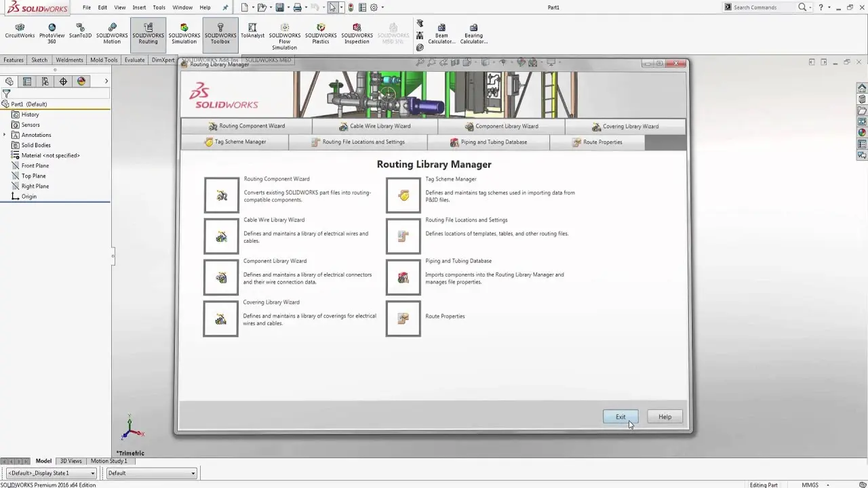Switch to the Route Properties tab
Screen dimensions: 868x488
point(597,142)
